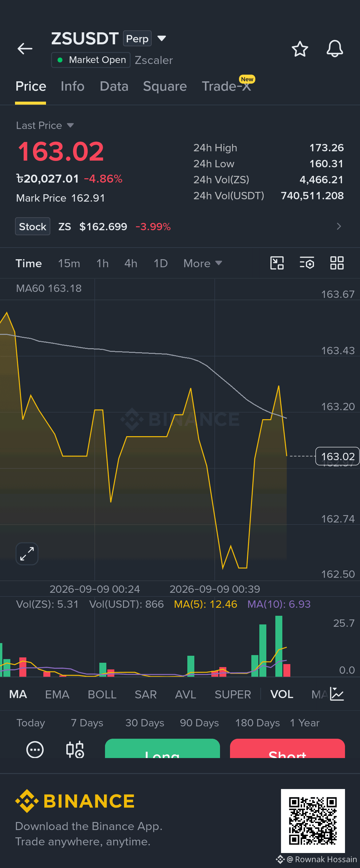Open the more options ellipsis icon
The image size is (360, 868).
click(x=35, y=750)
